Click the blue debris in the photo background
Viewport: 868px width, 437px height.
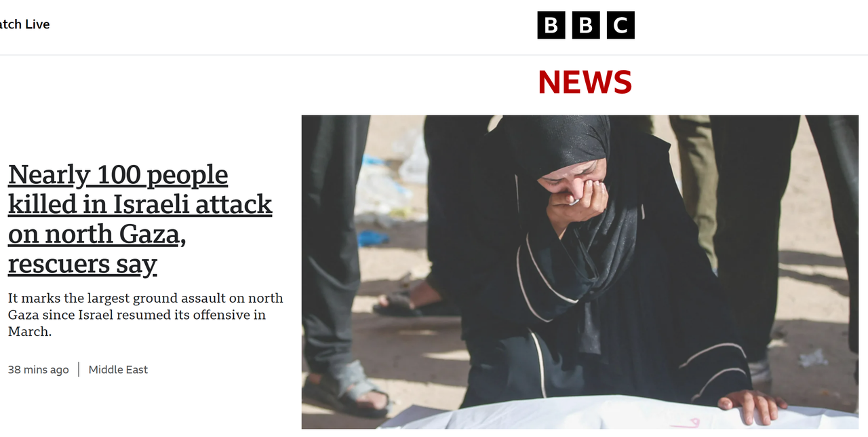373,238
